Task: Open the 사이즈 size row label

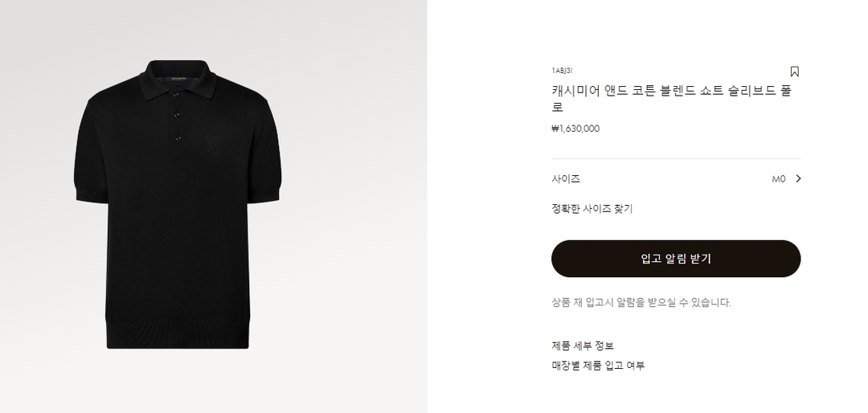Action: (x=566, y=179)
